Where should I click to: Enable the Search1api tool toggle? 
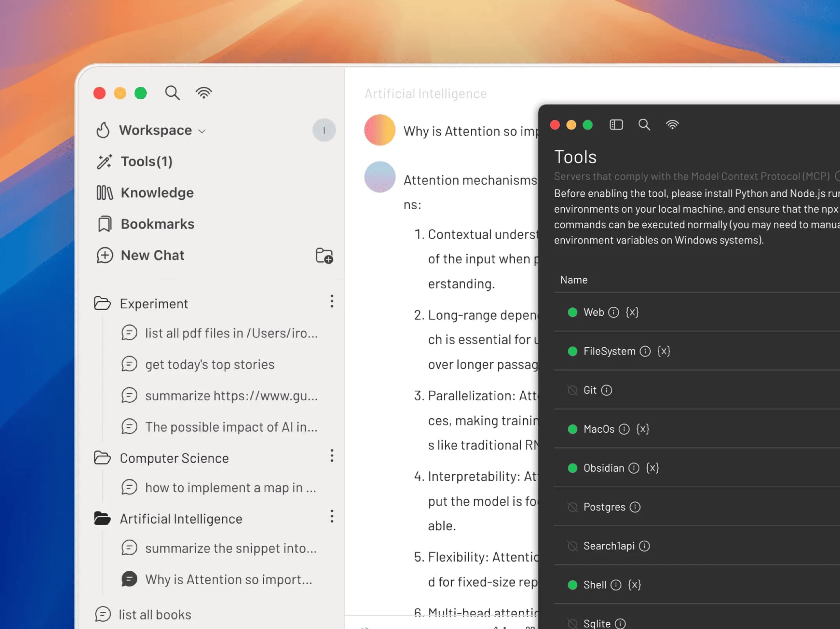[x=572, y=546]
